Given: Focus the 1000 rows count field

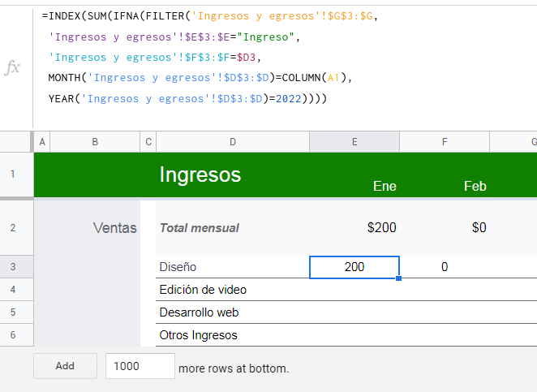Looking at the screenshot, I should tap(140, 366).
